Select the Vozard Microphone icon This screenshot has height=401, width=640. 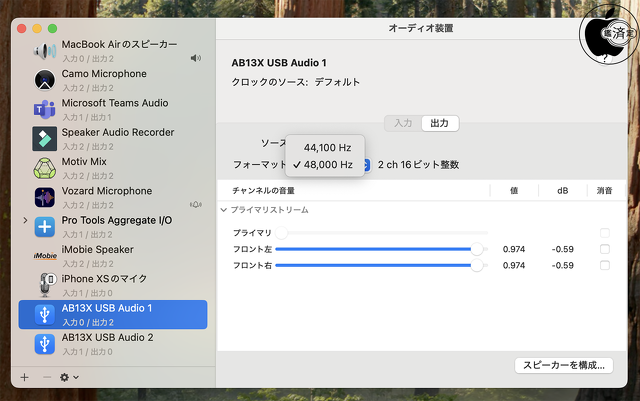pos(45,197)
